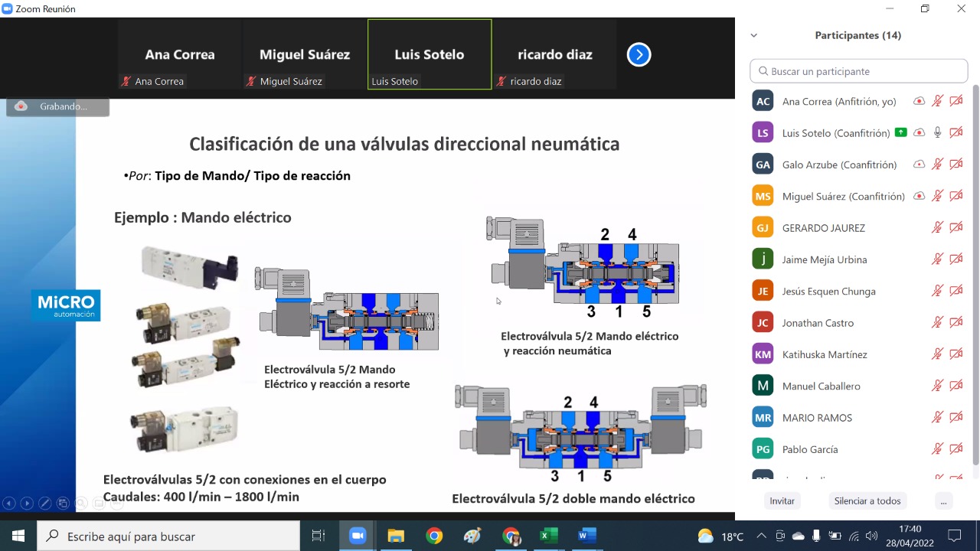This screenshot has height=551, width=980.
Task: Click the previous slide arrow in presentation controls
Action: click(9, 503)
